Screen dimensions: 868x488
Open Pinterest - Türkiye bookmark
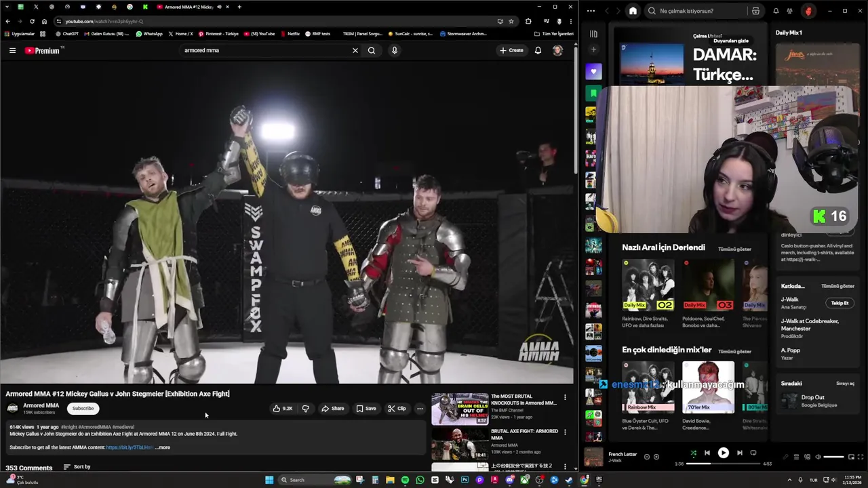pyautogui.click(x=218, y=33)
